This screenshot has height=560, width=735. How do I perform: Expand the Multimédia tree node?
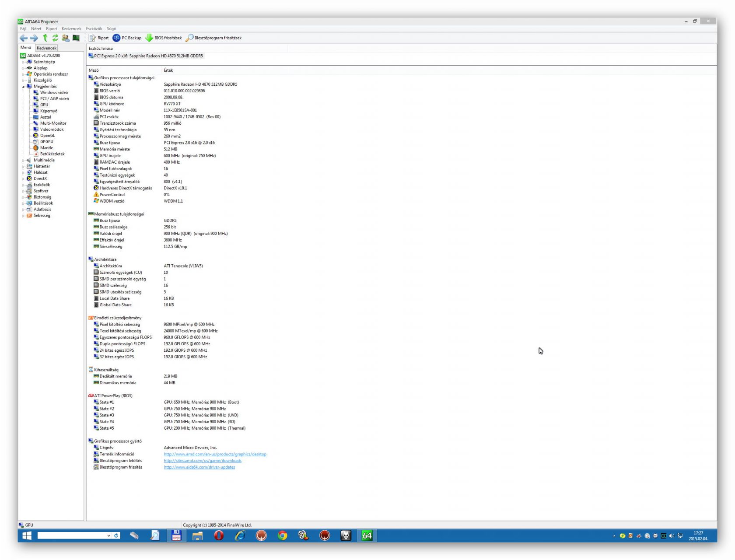(x=24, y=161)
